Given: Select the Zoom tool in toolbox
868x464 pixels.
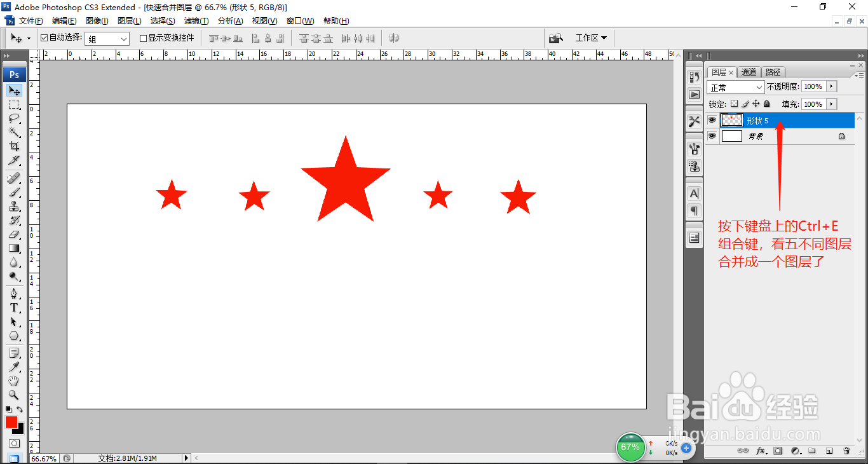Looking at the screenshot, I should (x=14, y=395).
